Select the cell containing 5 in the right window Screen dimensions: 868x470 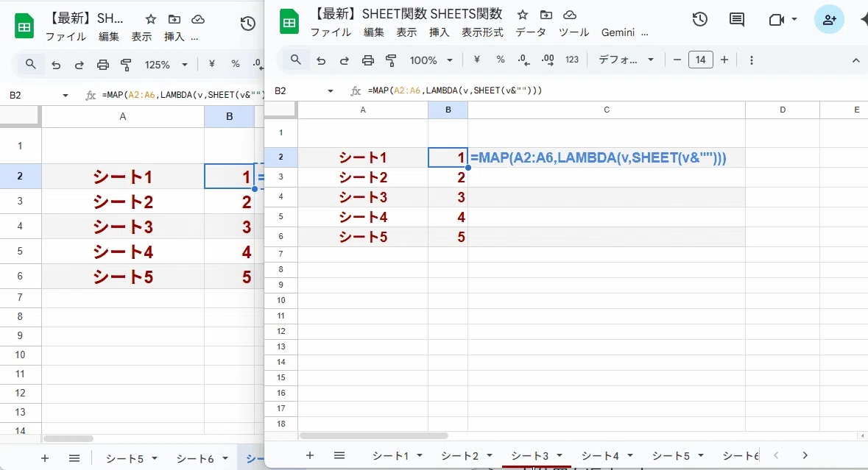coord(448,238)
